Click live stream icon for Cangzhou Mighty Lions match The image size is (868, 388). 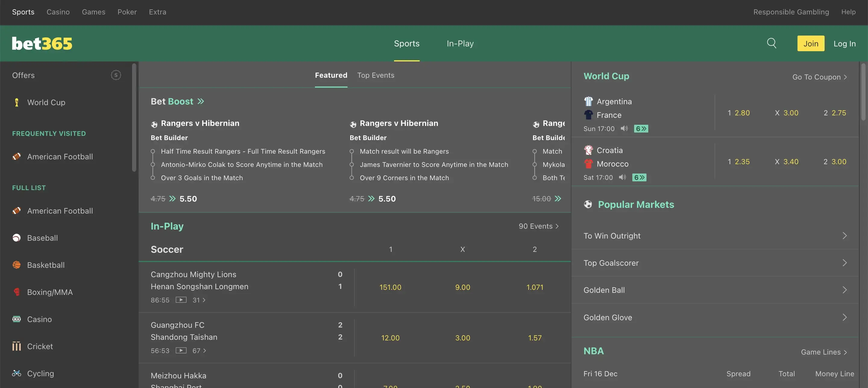181,300
